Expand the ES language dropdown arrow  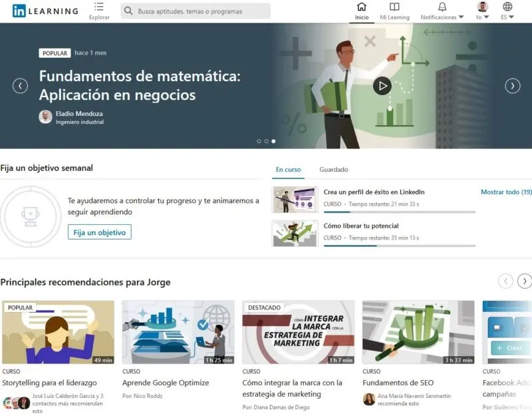tap(511, 17)
